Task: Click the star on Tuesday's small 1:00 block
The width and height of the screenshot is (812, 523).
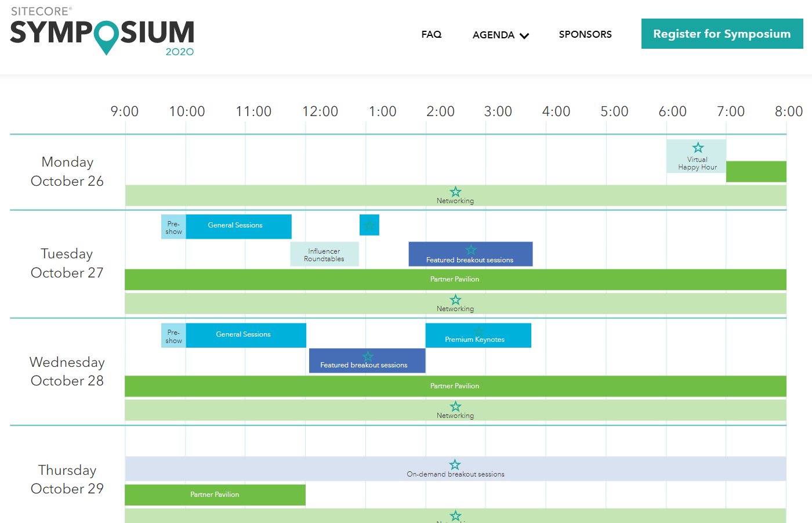Action: point(369,225)
